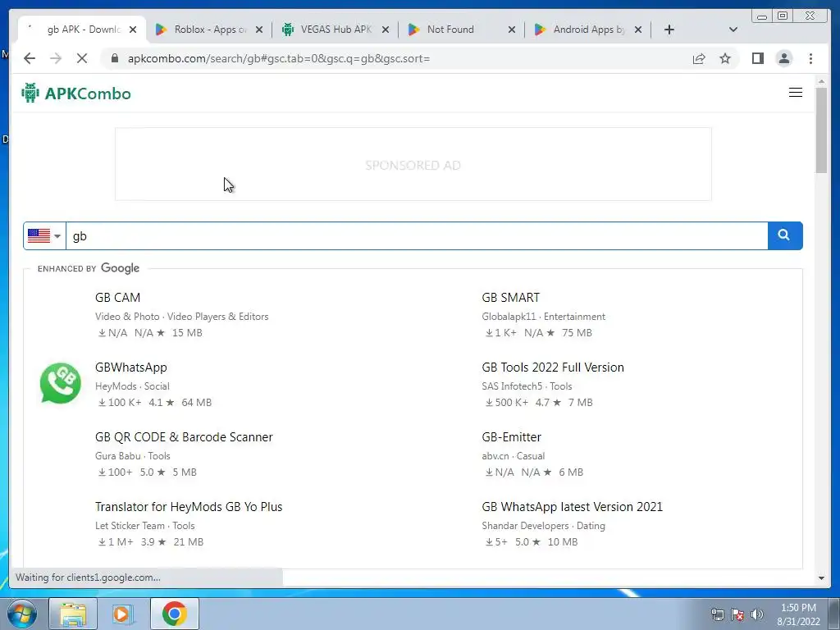
Task: Open Translator for HeyMods GB Yo Plus
Action: coord(189,506)
